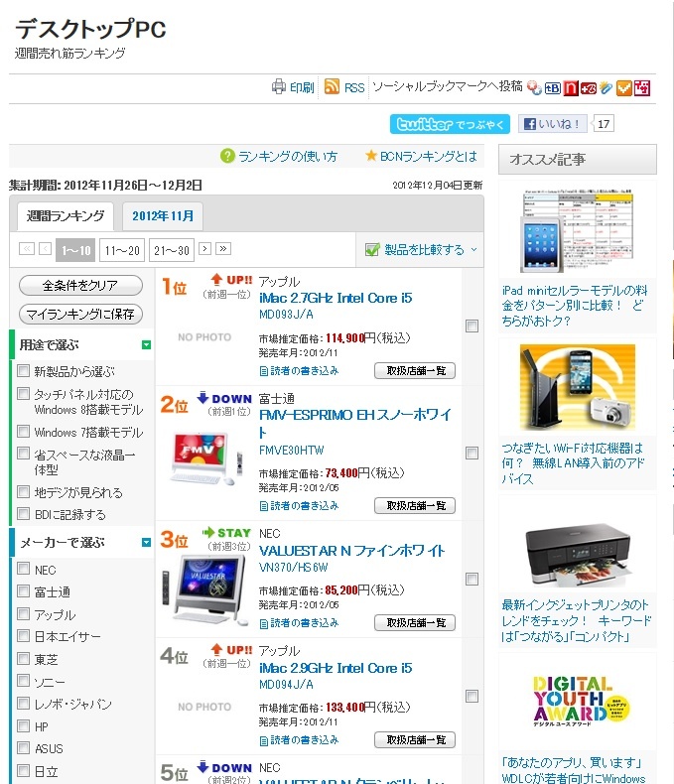Check the アップル maker checkbox
Image resolution: width=674 pixels, height=784 pixels.
[23, 613]
